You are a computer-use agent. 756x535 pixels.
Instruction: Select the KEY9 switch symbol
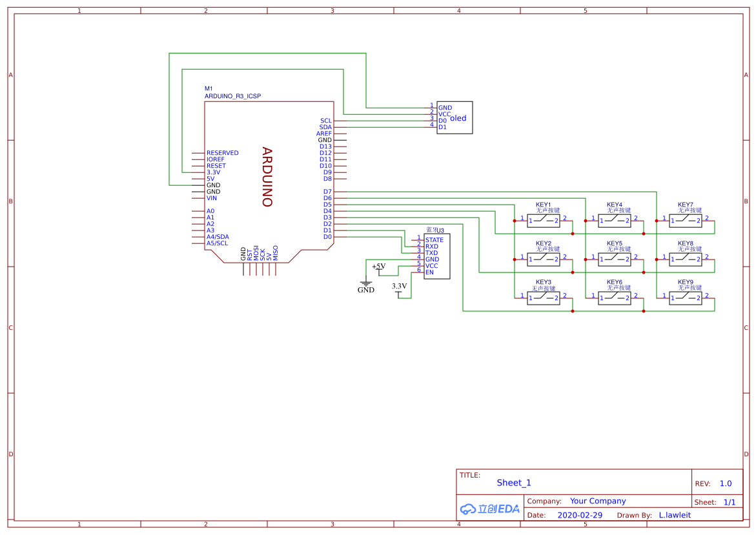(x=685, y=298)
